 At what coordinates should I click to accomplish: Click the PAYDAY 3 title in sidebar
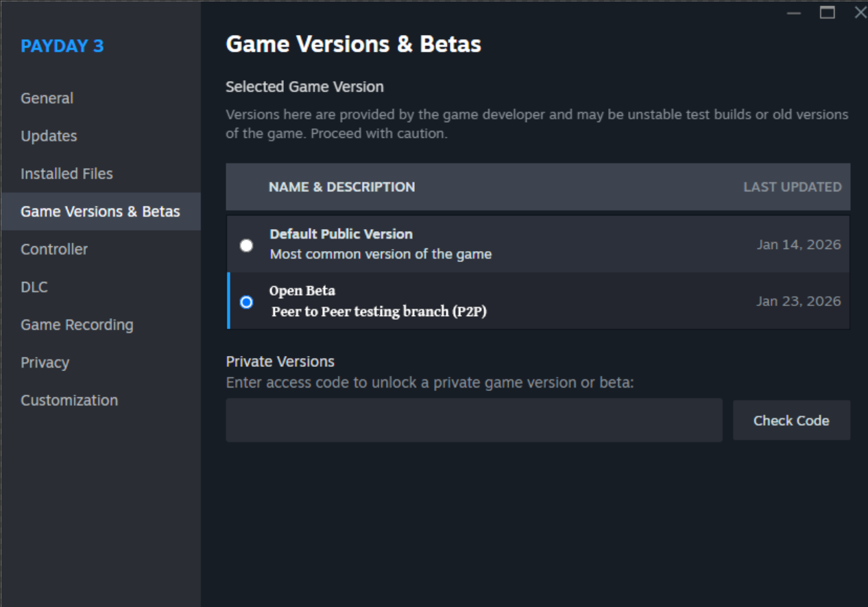62,46
